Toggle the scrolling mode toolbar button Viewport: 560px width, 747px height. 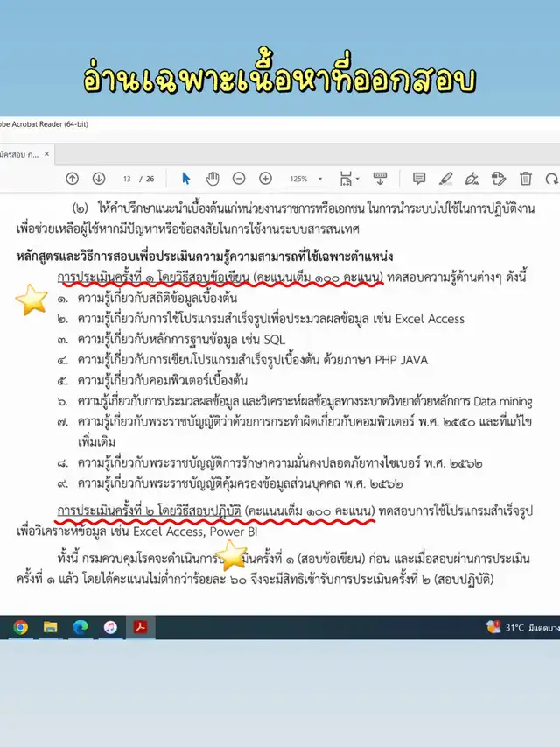380,179
